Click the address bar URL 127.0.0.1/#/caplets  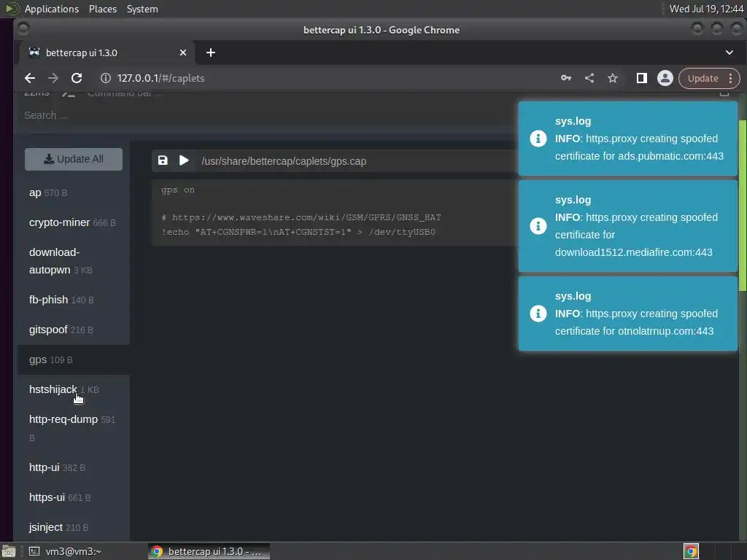coord(160,78)
